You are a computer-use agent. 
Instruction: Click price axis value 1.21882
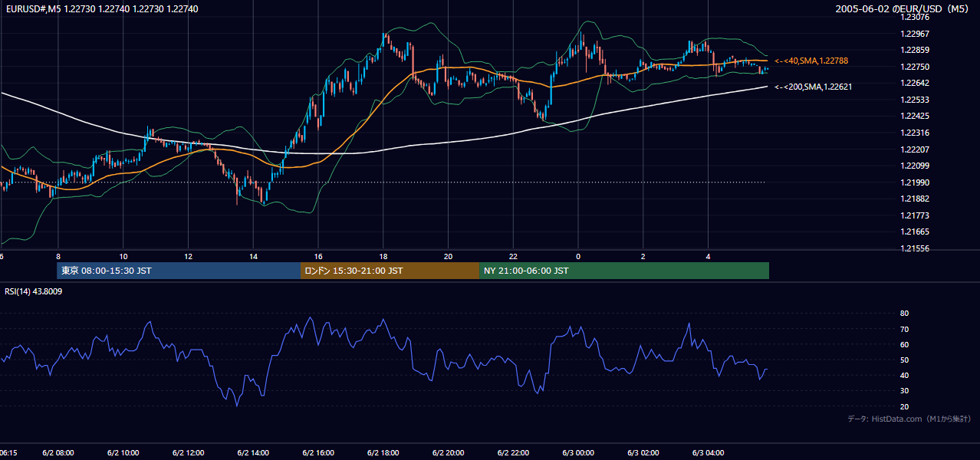coord(913,199)
